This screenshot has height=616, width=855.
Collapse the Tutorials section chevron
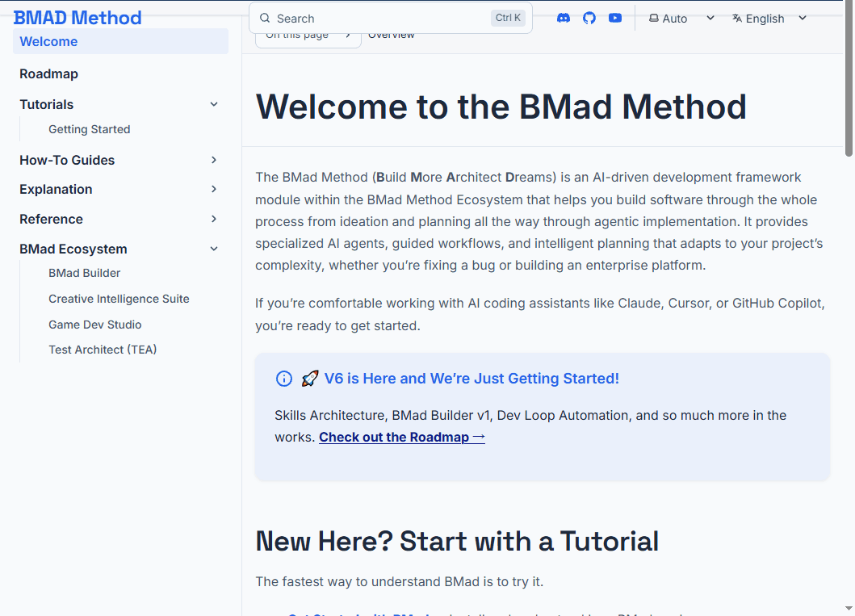214,104
